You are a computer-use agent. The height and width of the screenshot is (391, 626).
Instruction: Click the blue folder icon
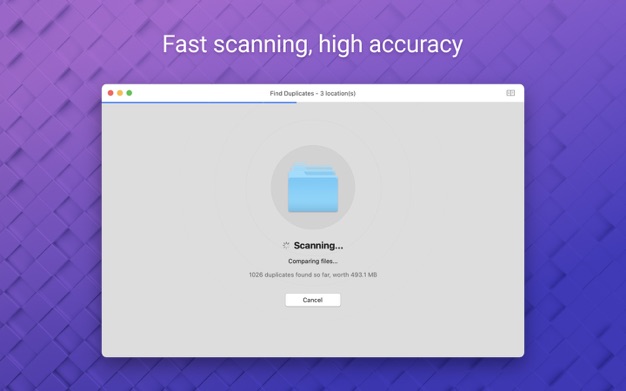pos(313,187)
